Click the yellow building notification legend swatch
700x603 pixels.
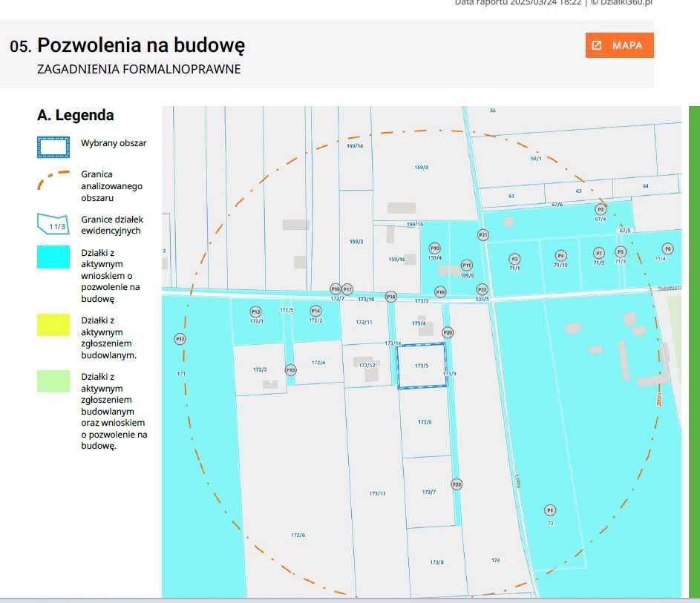click(x=53, y=325)
